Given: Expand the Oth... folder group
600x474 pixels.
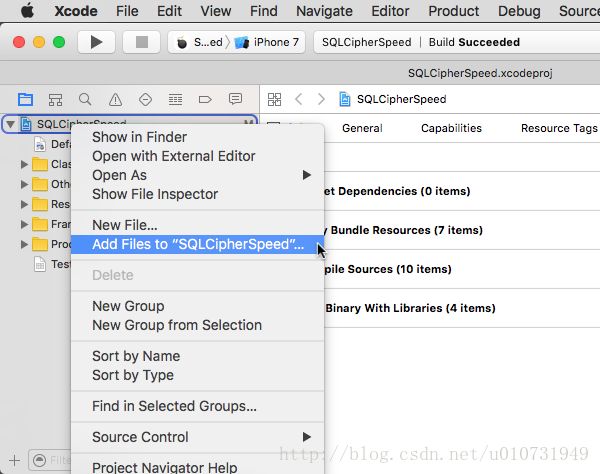Looking at the screenshot, I should click(x=24, y=184).
